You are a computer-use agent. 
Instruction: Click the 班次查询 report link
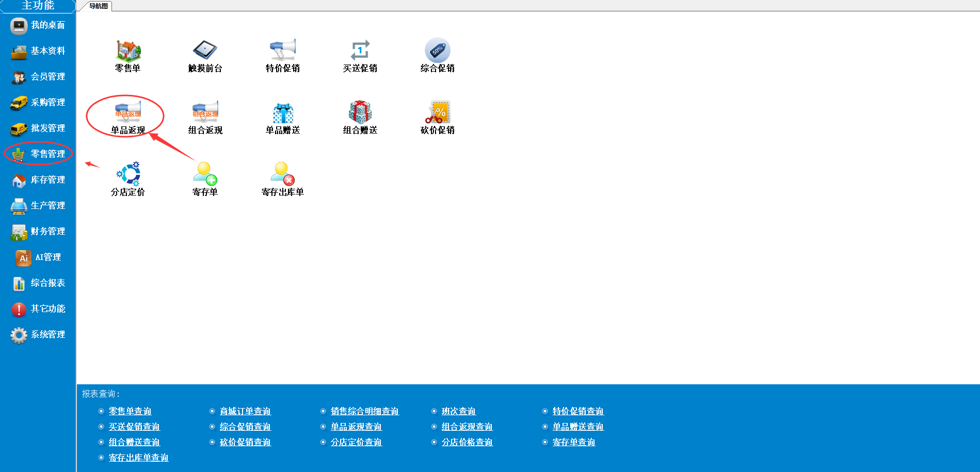pyautogui.click(x=459, y=411)
